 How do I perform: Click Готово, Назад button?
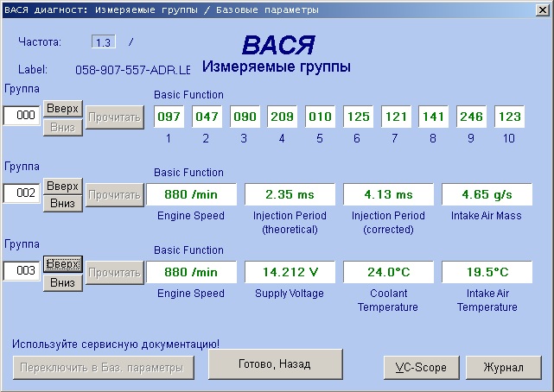pyautogui.click(x=276, y=364)
